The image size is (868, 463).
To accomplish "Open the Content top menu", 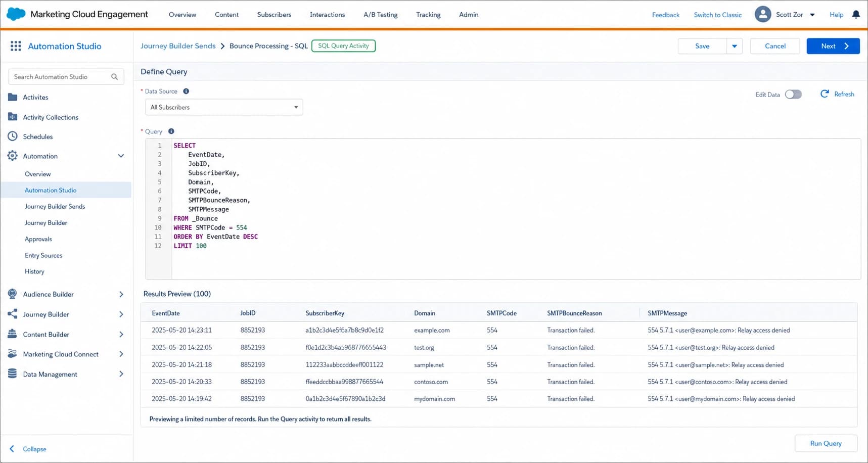I will pyautogui.click(x=226, y=15).
